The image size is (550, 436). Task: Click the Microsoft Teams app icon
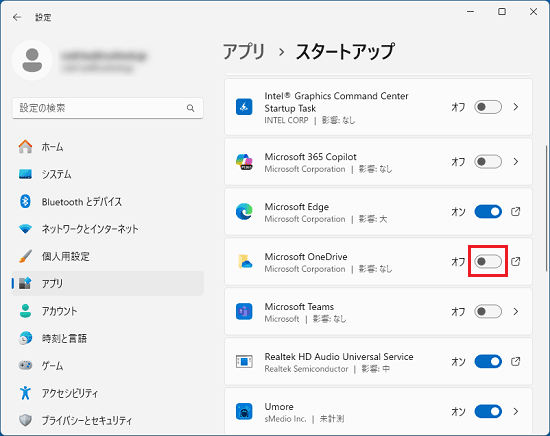click(244, 311)
